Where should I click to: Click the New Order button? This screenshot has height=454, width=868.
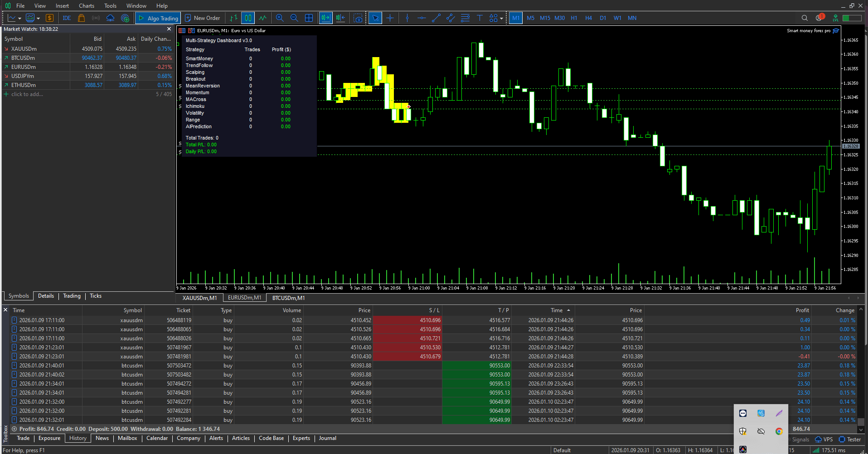point(203,18)
